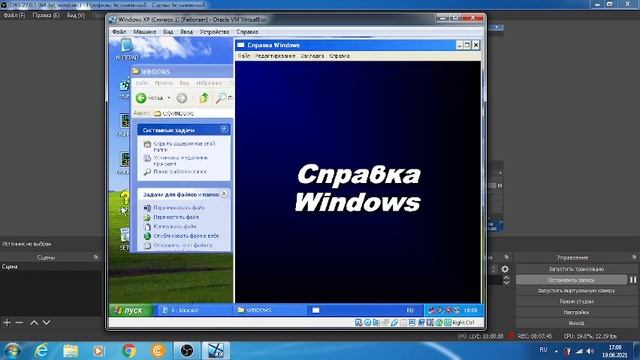Click the XP пуск start button
This screenshot has width=640, height=360.
[131, 310]
